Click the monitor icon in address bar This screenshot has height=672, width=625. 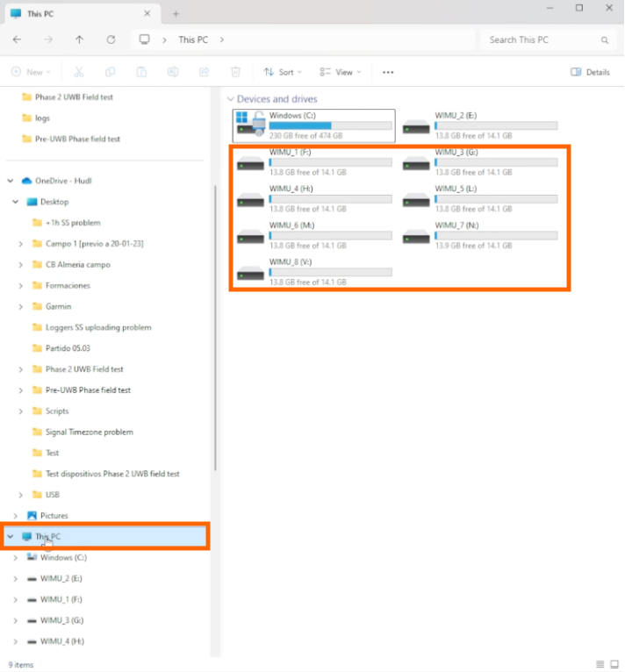(145, 39)
